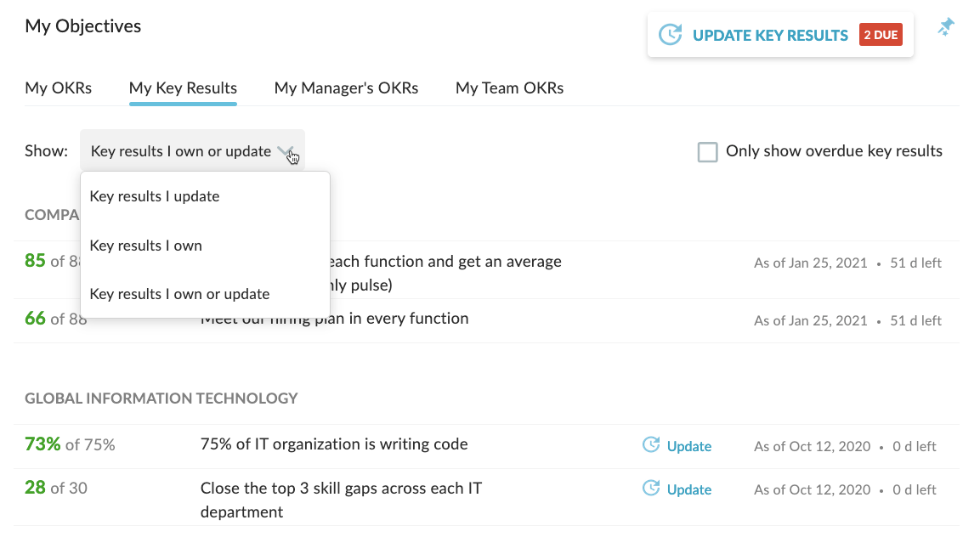Click the Show dropdown chevron arrow
This screenshot has height=537, width=980.
click(x=286, y=150)
